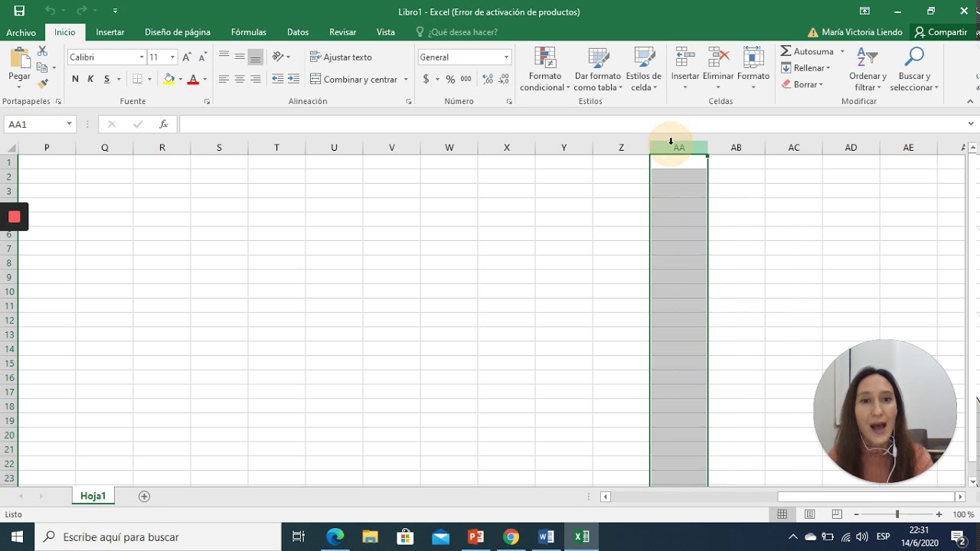This screenshot has width=980, height=551.
Task: Click the Insert cells (Insertar) icon
Action: [685, 58]
